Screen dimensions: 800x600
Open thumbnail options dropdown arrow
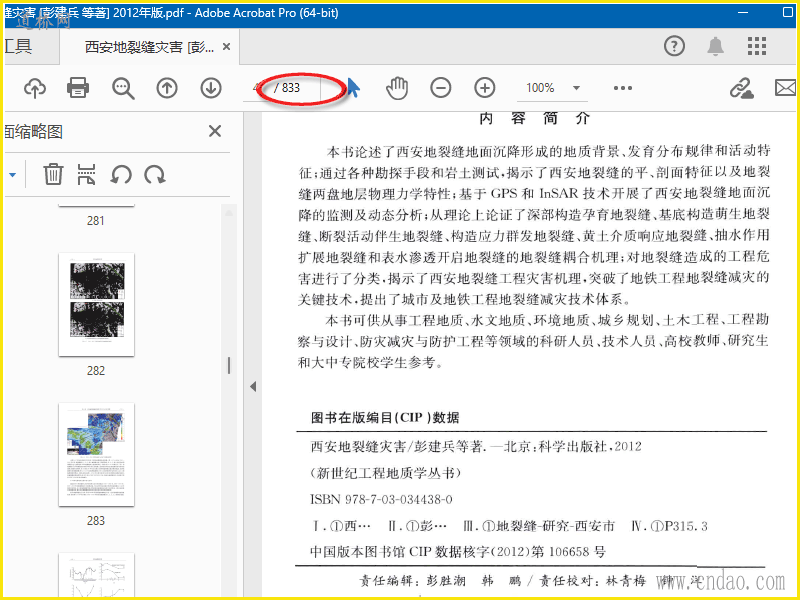(x=13, y=175)
